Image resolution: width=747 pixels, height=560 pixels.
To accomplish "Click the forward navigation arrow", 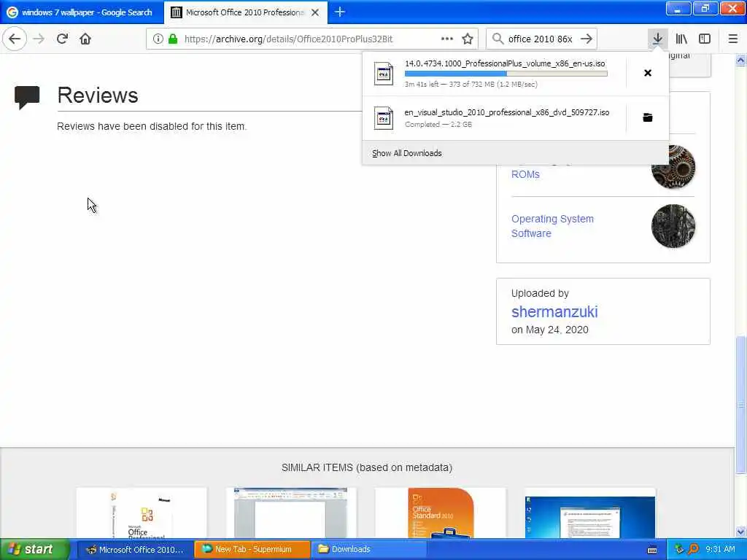I will point(39,39).
